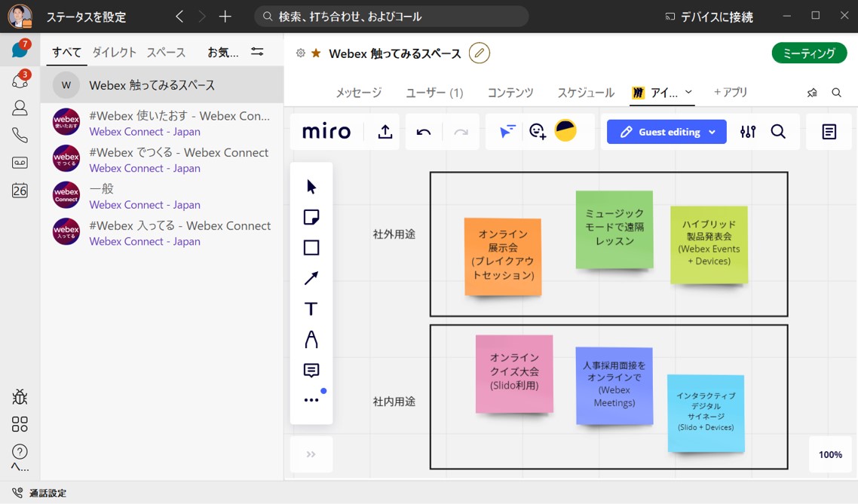The width and height of the screenshot is (858, 504).
Task: Open Miro board search
Action: [780, 131]
